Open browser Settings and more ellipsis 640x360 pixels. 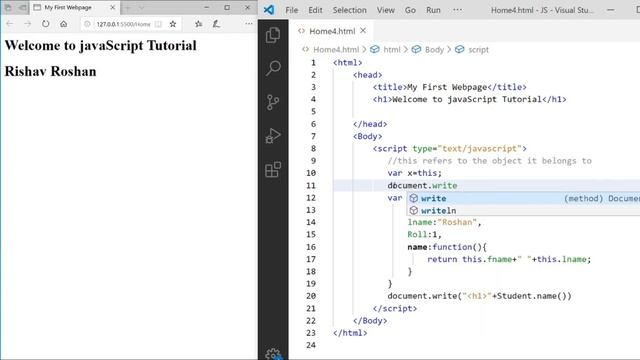[x=249, y=24]
